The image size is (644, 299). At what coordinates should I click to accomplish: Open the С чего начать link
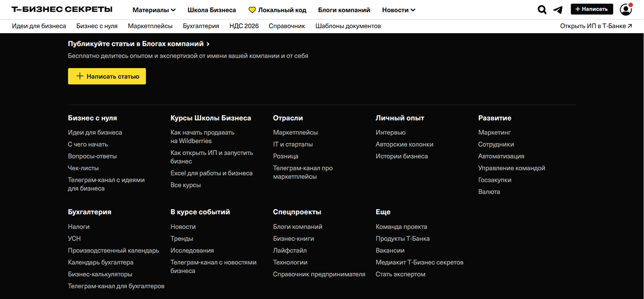(x=88, y=144)
